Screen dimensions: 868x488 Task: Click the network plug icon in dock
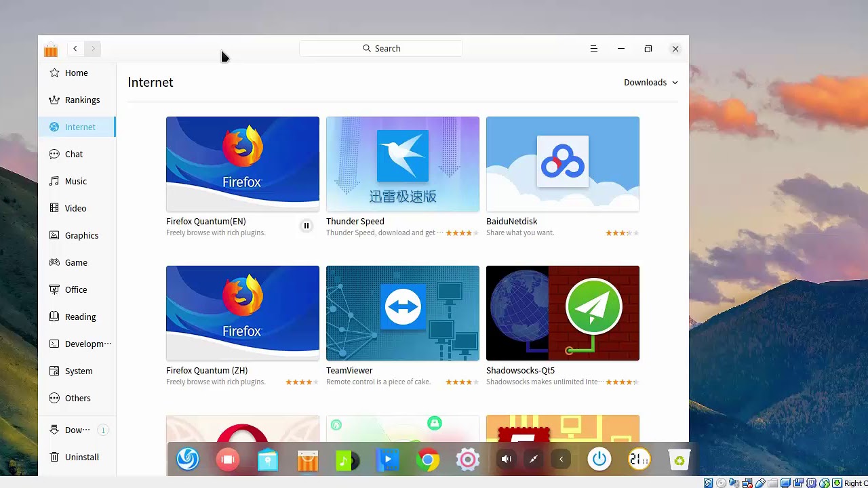534,460
